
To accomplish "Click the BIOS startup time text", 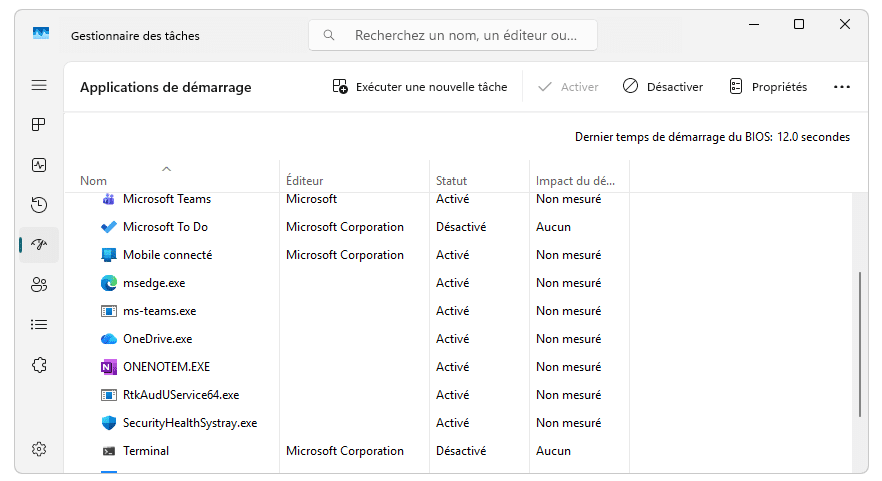I will coord(712,137).
